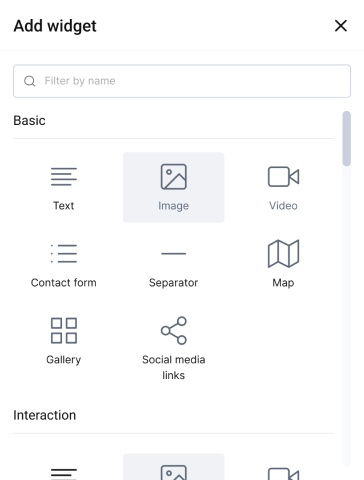
Task: Add the Separator line widget
Action: [x=174, y=264]
